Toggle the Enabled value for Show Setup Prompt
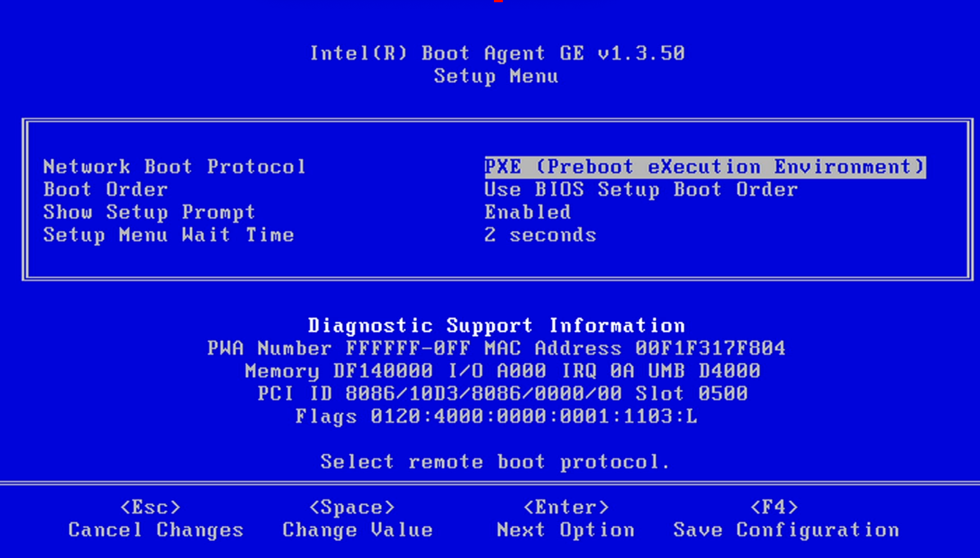 click(527, 212)
